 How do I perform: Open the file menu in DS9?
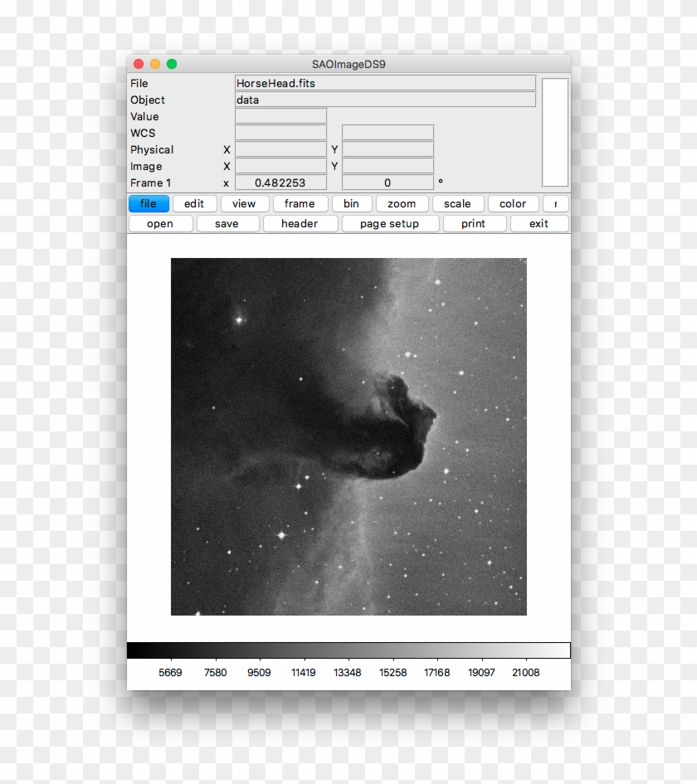point(149,203)
